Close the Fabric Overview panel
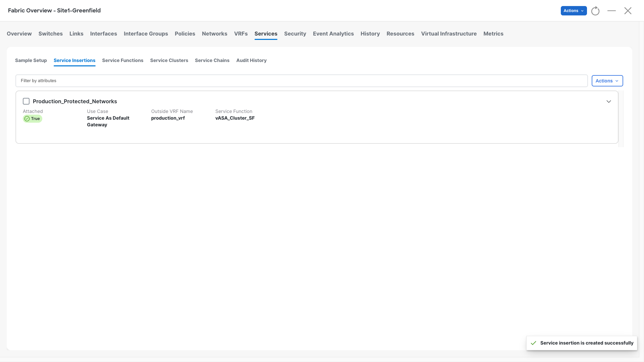The image size is (644, 362). coord(628,11)
